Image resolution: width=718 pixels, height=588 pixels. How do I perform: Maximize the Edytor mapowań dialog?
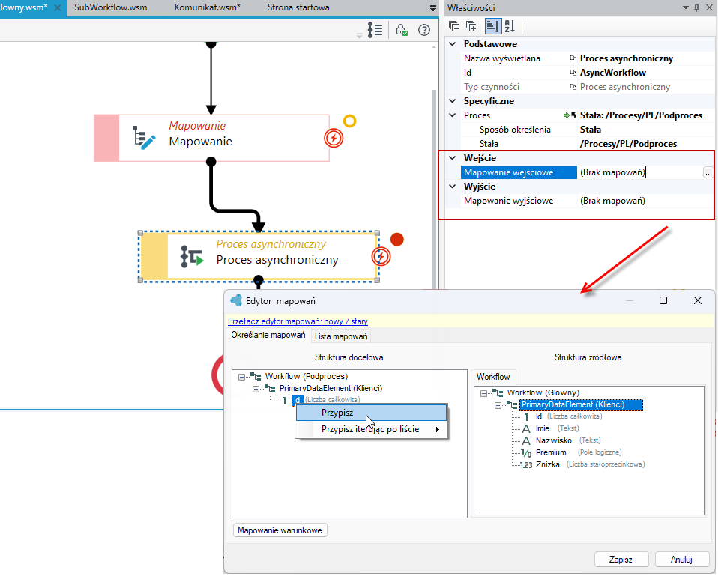pos(663,300)
